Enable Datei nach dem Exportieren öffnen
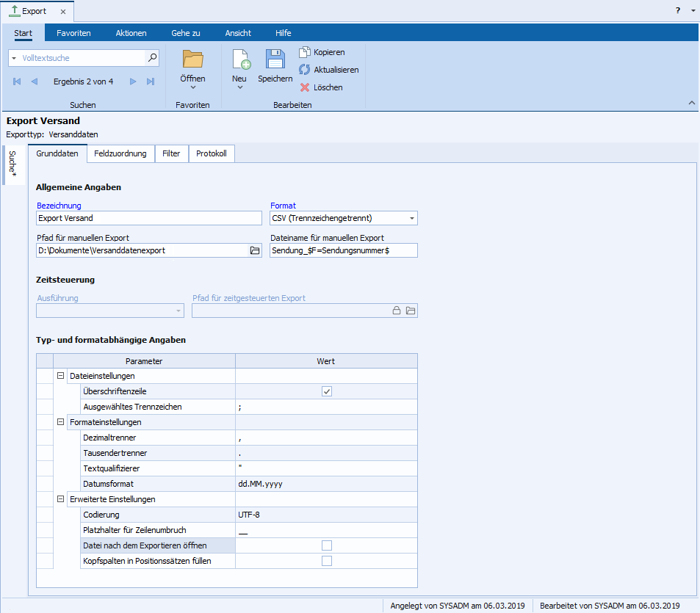This screenshot has height=613, width=700. tap(327, 545)
